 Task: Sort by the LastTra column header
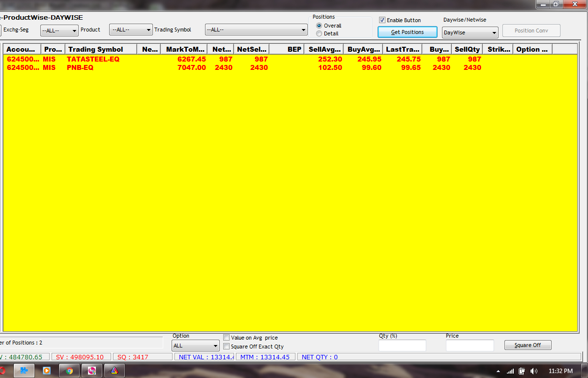pyautogui.click(x=402, y=49)
